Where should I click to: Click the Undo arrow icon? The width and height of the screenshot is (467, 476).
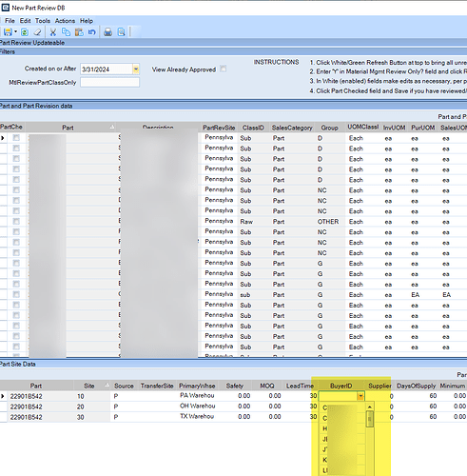point(92,32)
